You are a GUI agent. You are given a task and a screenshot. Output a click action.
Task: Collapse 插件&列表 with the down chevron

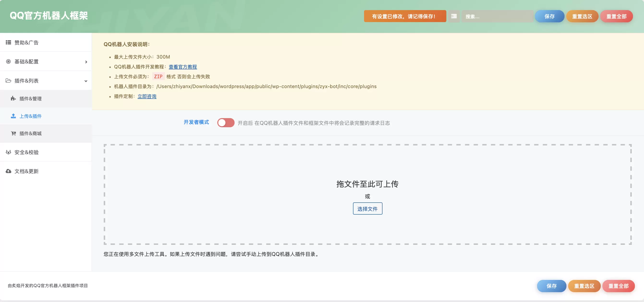click(x=86, y=81)
